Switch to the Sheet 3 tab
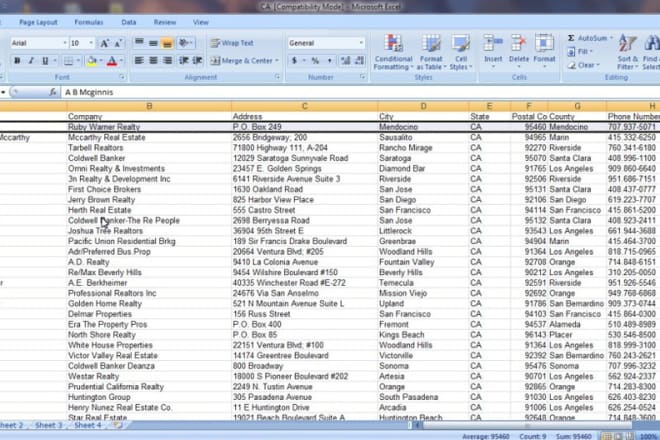Image resolution: width=660 pixels, height=440 pixels. pyautogui.click(x=48, y=425)
